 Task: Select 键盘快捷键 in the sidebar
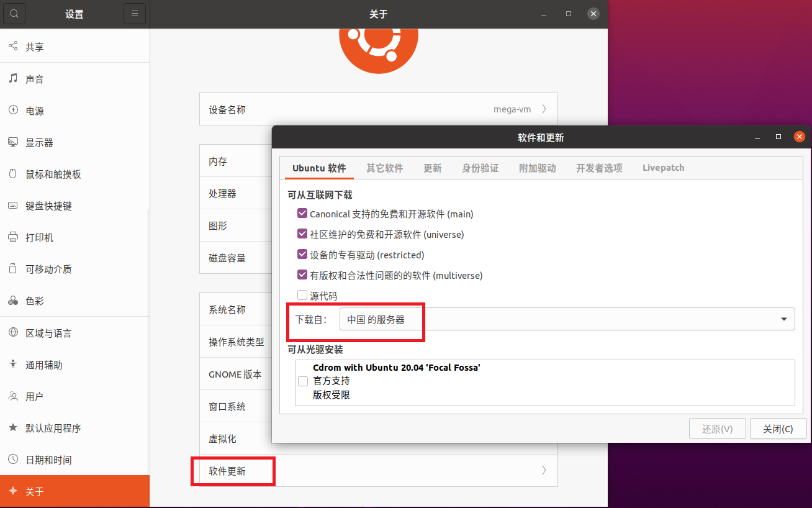pyautogui.click(x=74, y=206)
